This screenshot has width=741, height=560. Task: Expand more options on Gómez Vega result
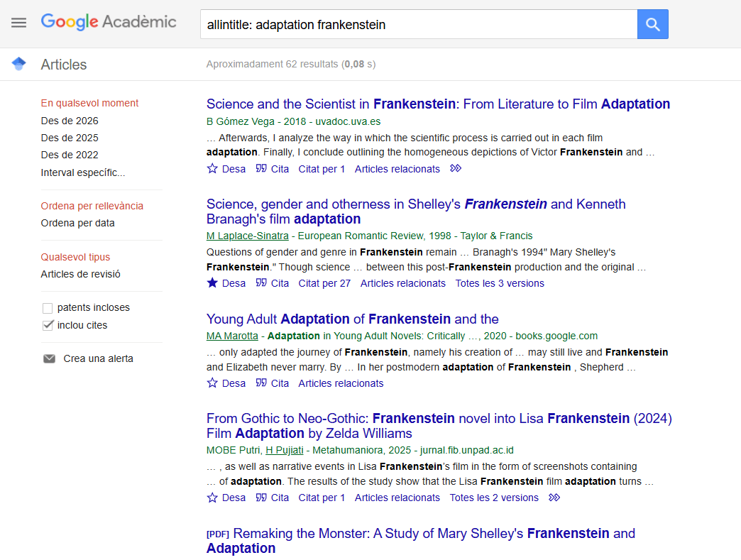tap(456, 169)
